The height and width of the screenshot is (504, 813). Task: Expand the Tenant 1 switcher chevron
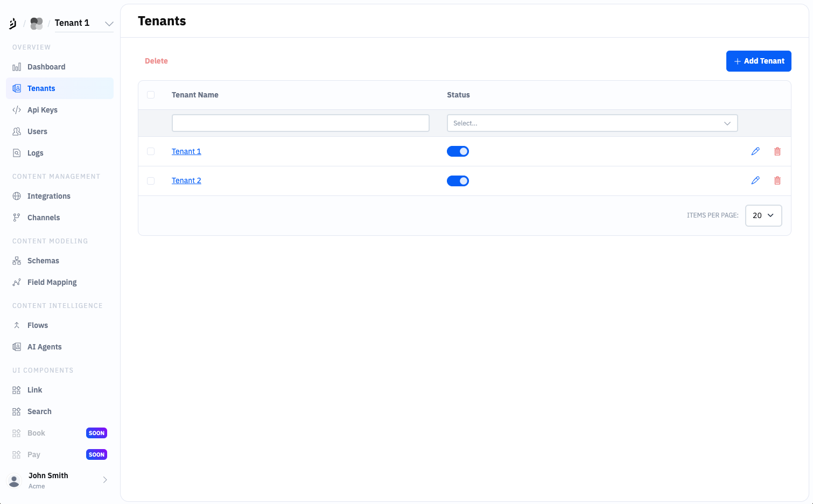tap(109, 24)
